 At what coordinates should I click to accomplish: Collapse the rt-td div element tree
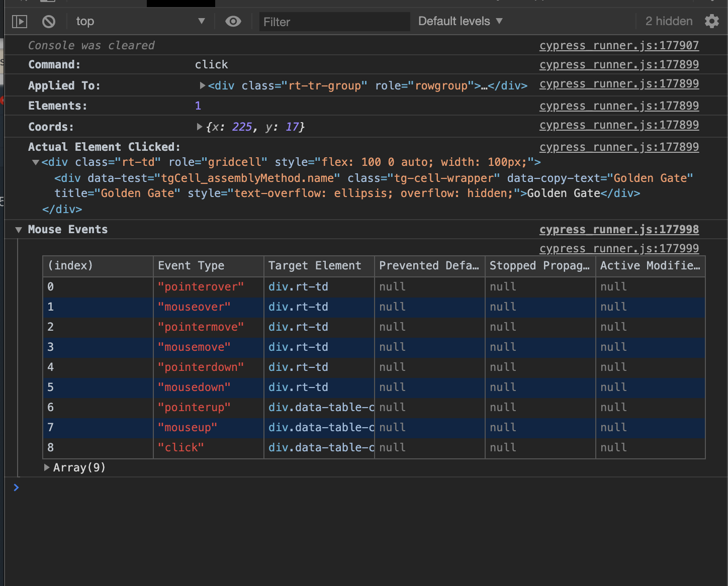point(36,162)
